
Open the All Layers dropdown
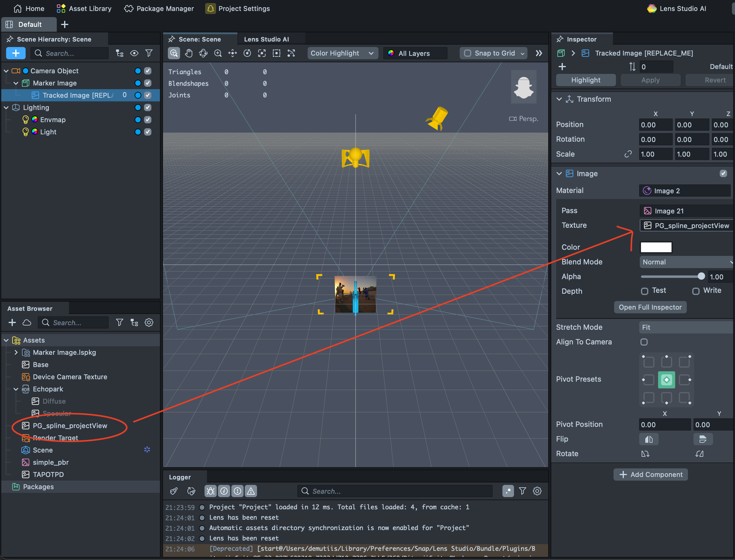(415, 53)
